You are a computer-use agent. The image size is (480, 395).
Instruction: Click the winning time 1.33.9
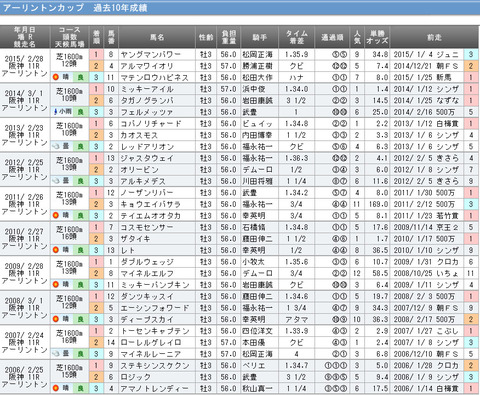296,331
